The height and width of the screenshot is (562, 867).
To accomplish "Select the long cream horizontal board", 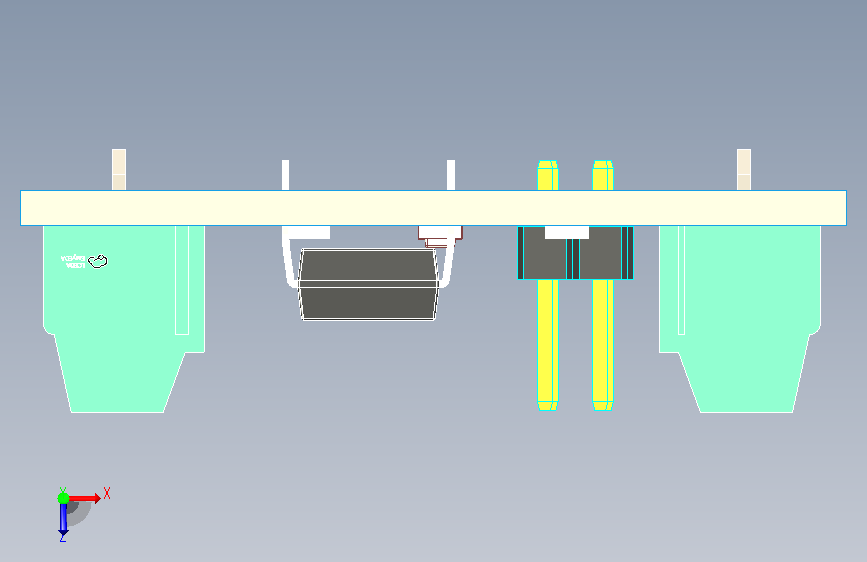I will 434,208.
